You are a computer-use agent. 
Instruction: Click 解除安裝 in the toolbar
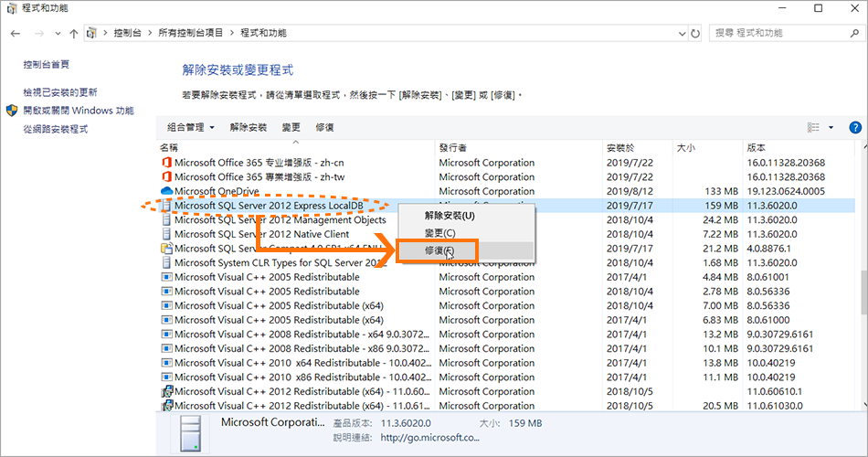click(x=249, y=127)
